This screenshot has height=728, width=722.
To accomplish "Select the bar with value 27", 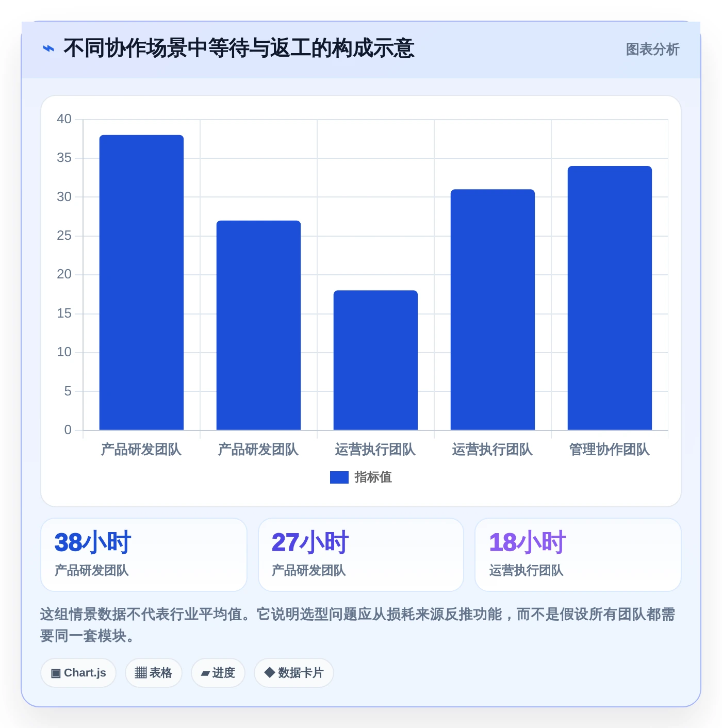I will point(258,325).
